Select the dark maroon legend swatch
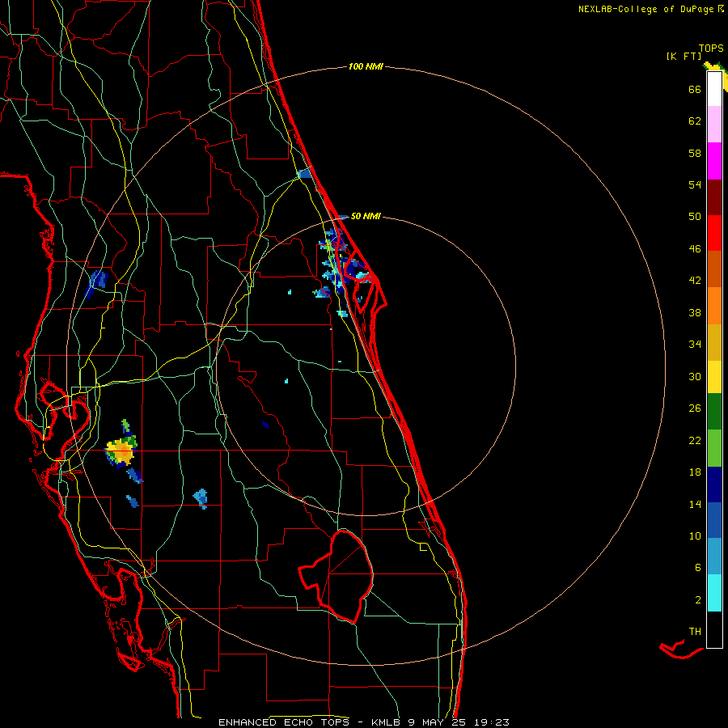 pos(714,197)
